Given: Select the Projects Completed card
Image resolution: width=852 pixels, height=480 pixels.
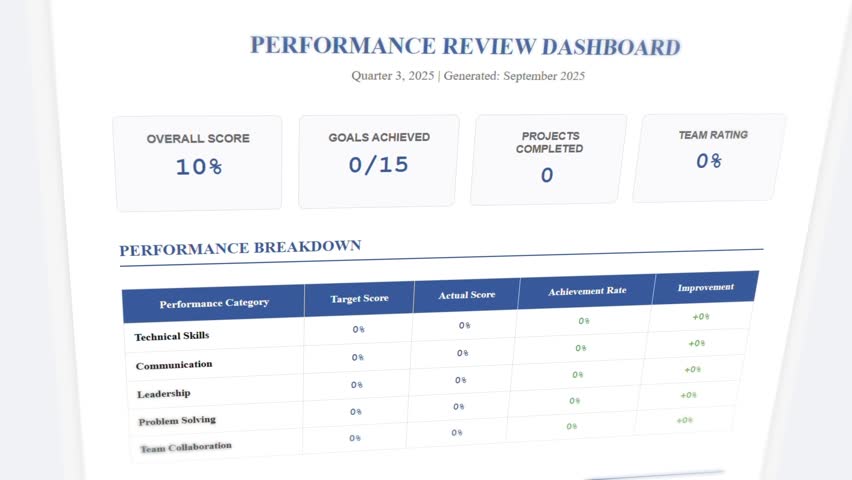Looking at the screenshot, I should [548, 158].
